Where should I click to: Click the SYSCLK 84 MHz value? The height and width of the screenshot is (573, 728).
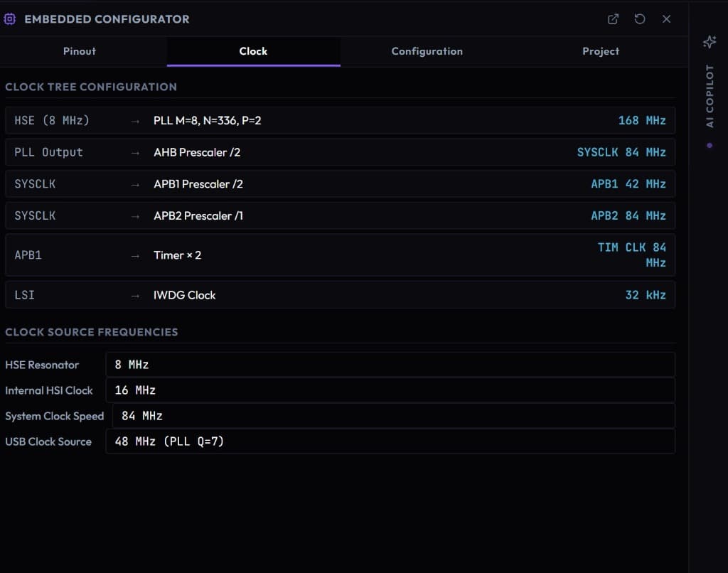click(x=621, y=152)
